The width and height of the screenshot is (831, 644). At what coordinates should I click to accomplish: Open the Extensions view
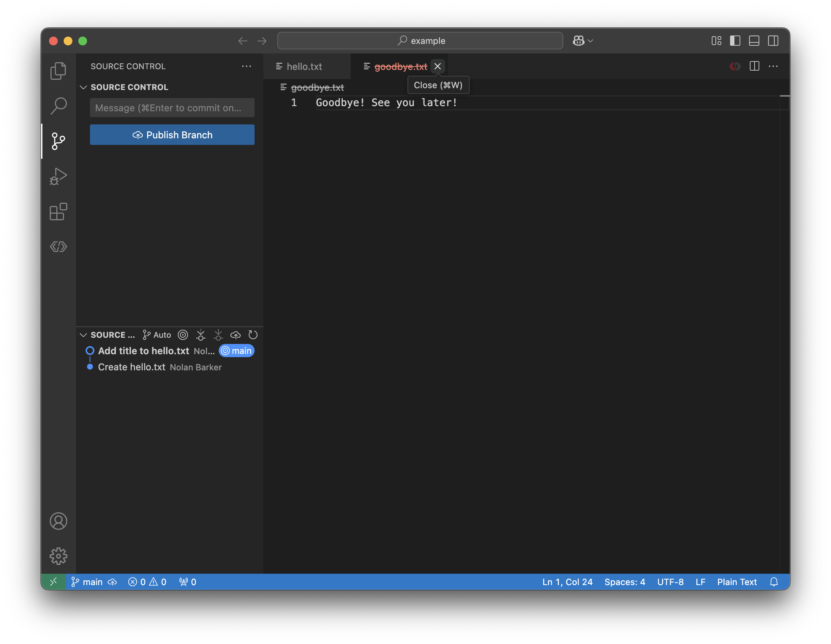click(58, 211)
